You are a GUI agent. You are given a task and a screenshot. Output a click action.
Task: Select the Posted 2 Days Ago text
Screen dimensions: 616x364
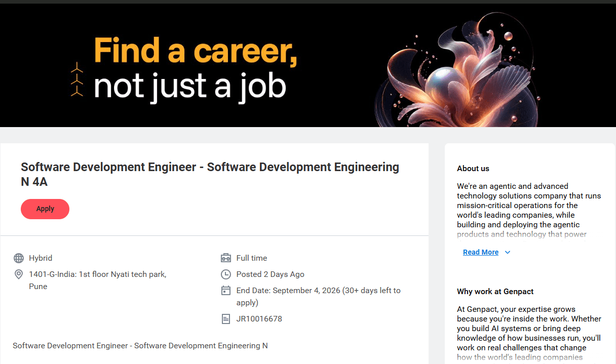pyautogui.click(x=271, y=274)
